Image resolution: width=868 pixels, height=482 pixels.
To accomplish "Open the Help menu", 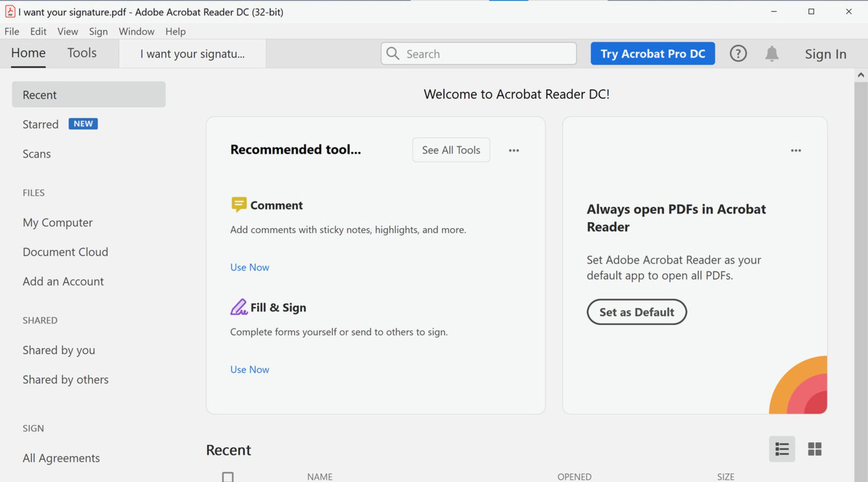I will [175, 31].
